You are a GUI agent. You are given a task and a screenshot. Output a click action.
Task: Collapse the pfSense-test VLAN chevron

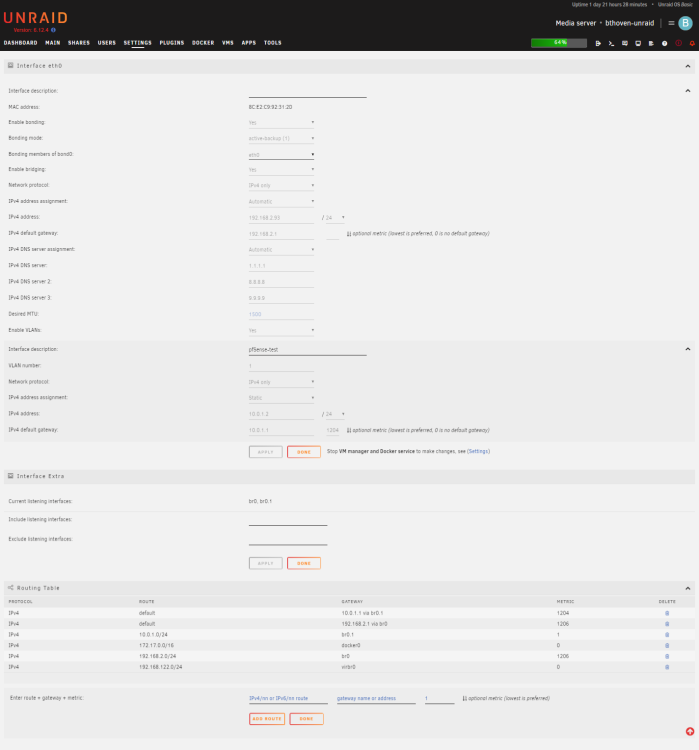[x=688, y=349]
